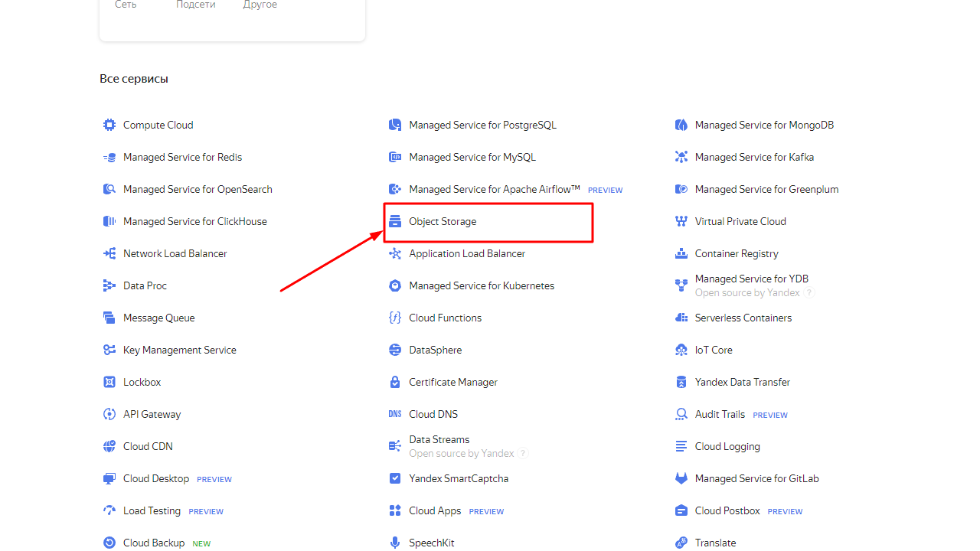
Task: Click PREVIEW badge next to Apache Airflow
Action: (606, 190)
